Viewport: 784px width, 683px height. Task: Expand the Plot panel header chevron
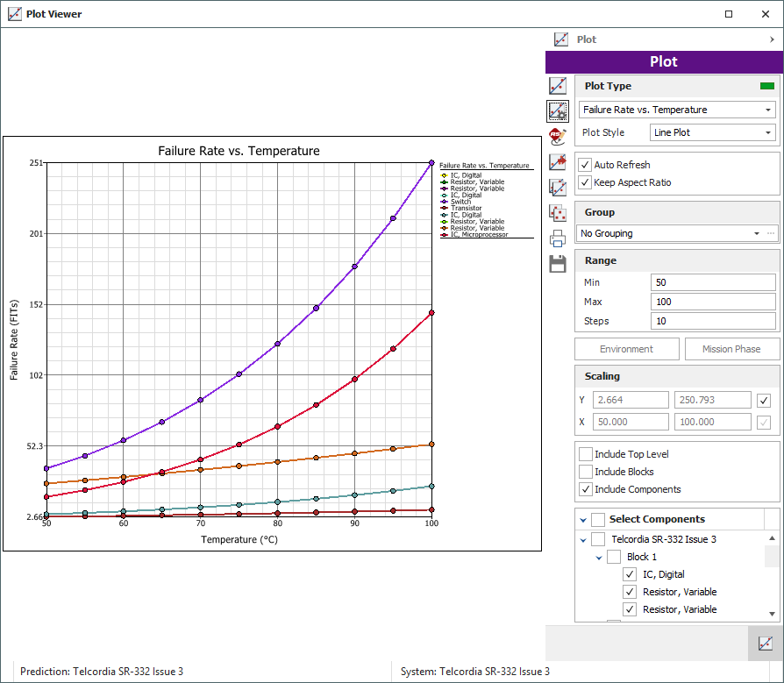pyautogui.click(x=772, y=39)
